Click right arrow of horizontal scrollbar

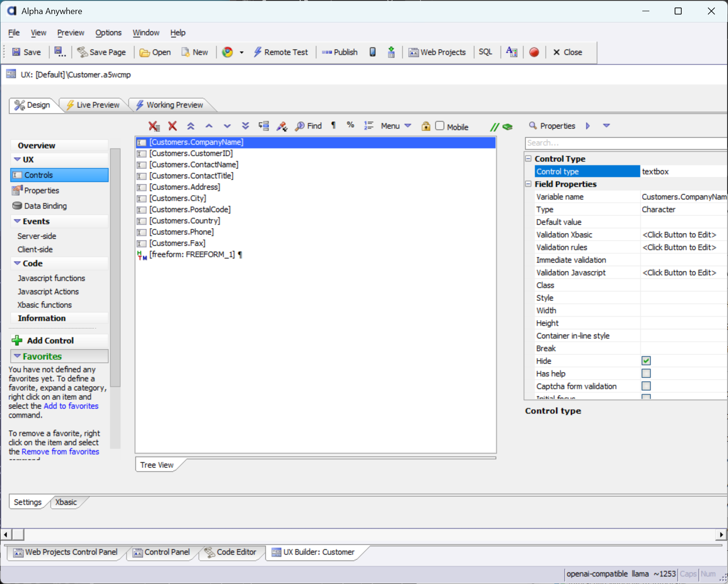(721, 534)
